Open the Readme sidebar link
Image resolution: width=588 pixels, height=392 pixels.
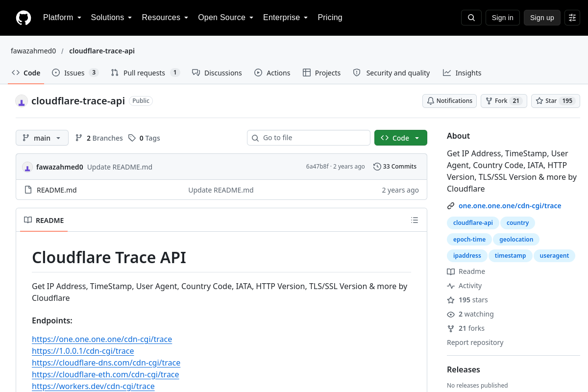(466, 271)
